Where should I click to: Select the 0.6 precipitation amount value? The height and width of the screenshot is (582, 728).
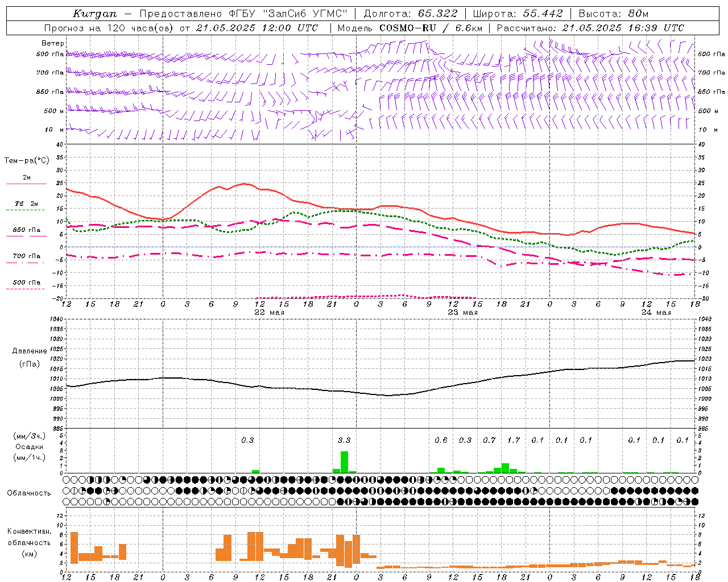pos(441,440)
